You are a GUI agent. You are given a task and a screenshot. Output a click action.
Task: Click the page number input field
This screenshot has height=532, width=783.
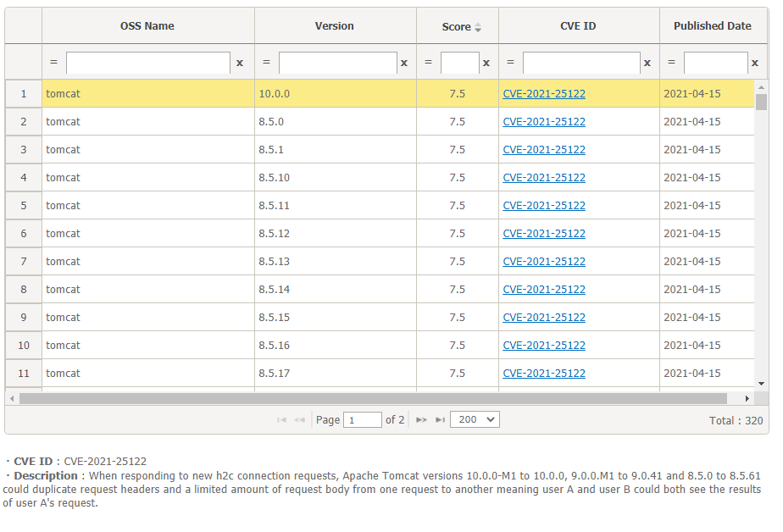tap(363, 419)
